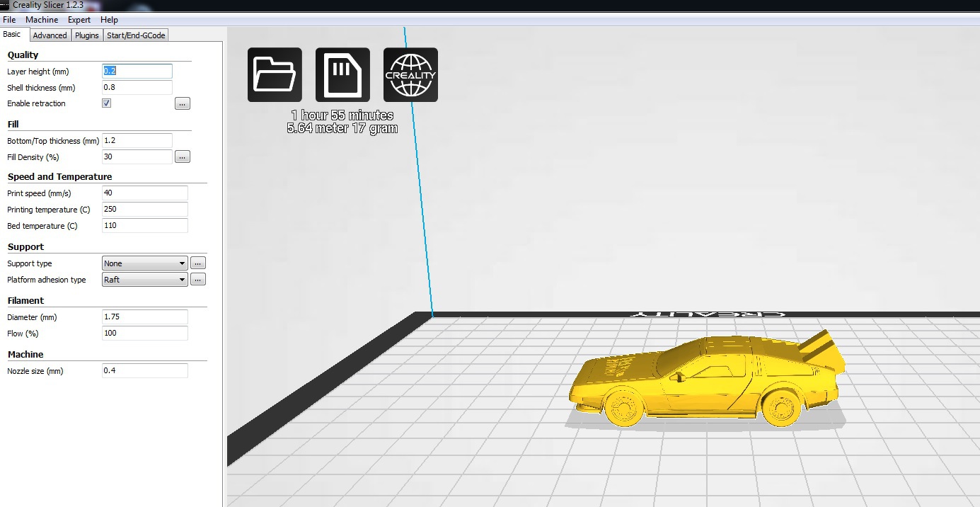
Task: Switch to the Advanced tab
Action: [x=50, y=35]
